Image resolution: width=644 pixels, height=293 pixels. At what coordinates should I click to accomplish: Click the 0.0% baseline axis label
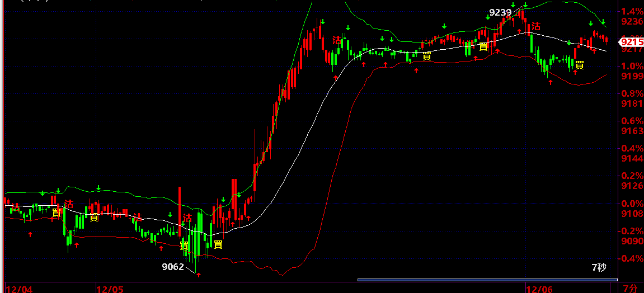point(632,204)
